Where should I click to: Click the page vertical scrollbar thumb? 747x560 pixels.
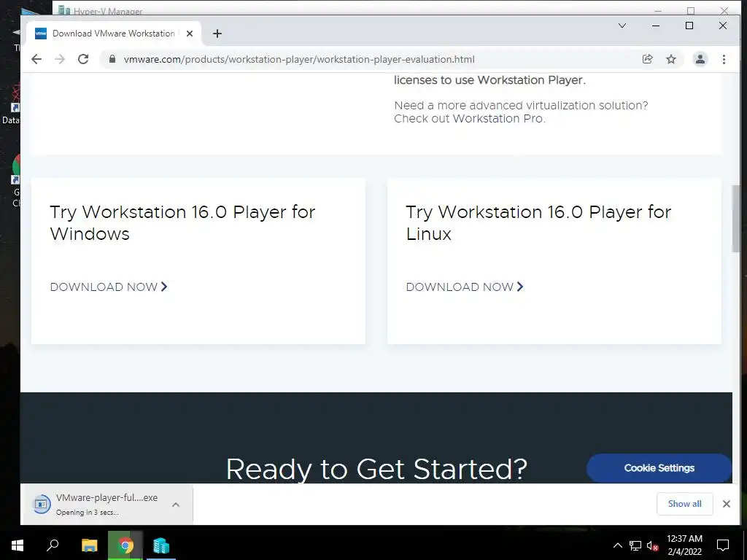point(736,218)
